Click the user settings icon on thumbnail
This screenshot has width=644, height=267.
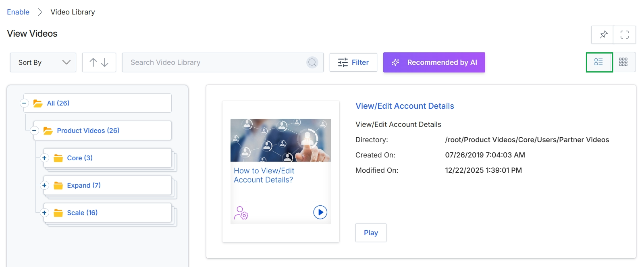coord(241,213)
